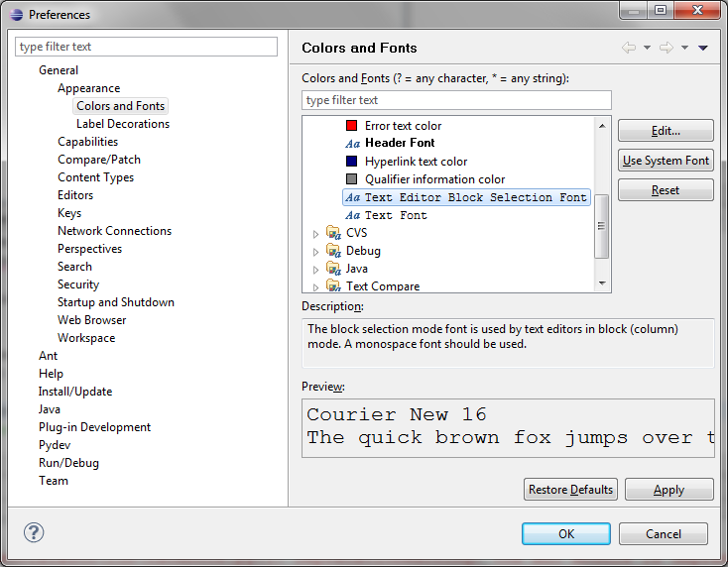This screenshot has width=728, height=567.
Task: Expand the Debug category arrow
Action: point(315,252)
